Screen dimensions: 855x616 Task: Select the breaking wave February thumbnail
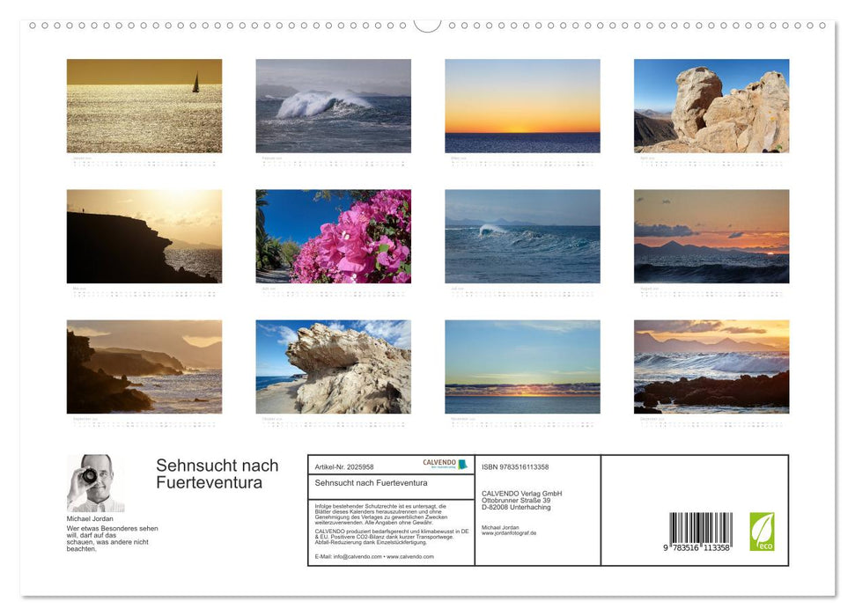332,105
